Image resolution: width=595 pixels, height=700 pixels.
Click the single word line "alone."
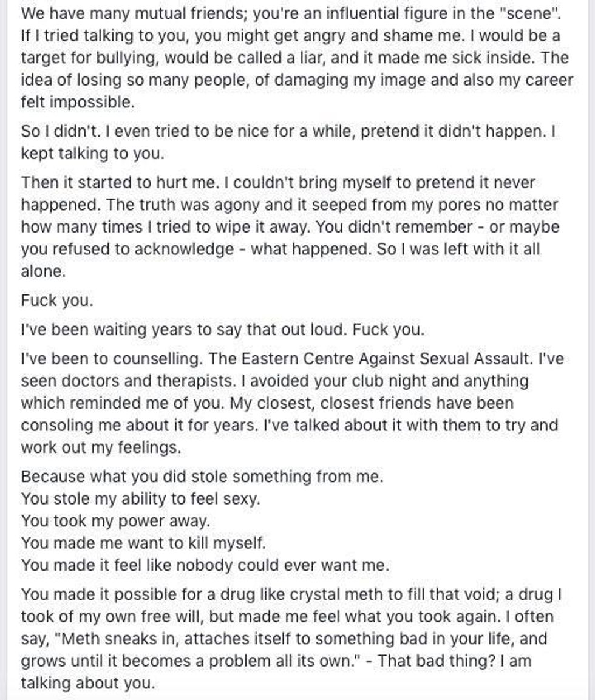click(42, 271)
